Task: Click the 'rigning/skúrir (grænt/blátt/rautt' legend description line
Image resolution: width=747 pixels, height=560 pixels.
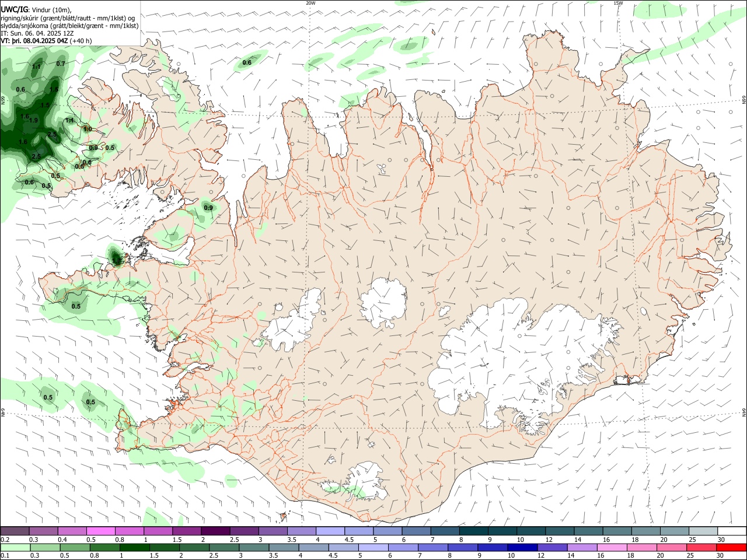Action: 68,17
